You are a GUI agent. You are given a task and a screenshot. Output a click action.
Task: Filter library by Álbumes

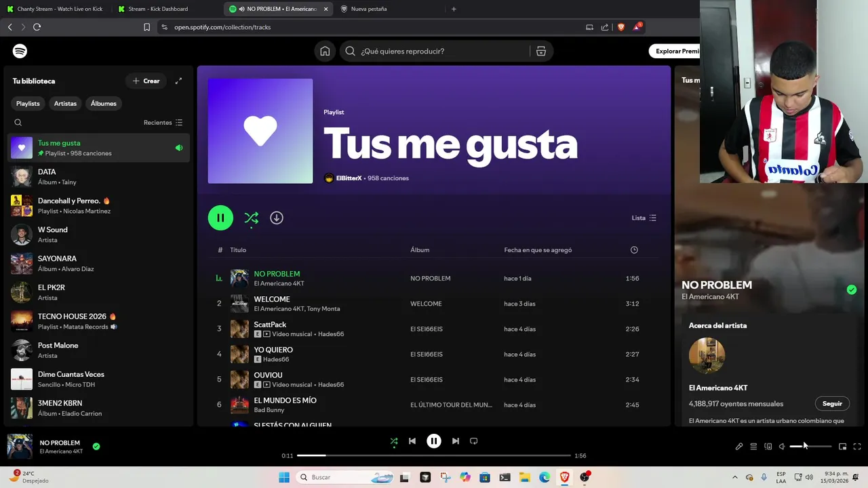point(104,104)
